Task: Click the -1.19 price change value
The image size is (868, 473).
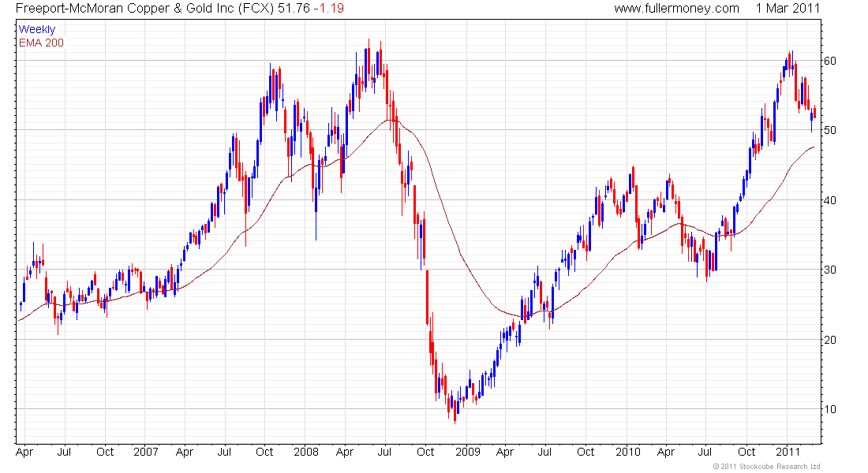Action: click(329, 9)
